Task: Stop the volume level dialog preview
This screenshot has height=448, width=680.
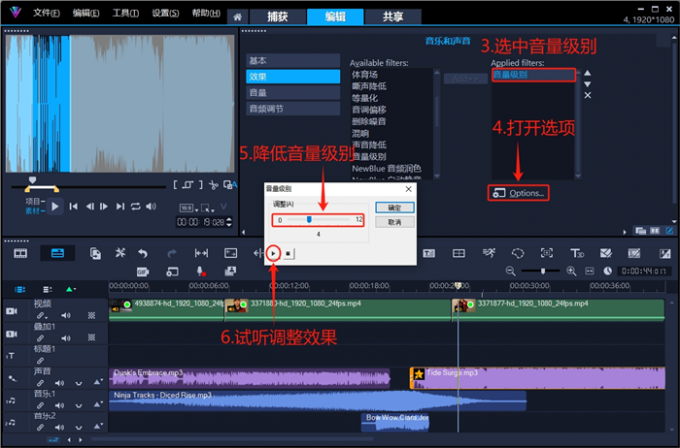Action: click(288, 253)
